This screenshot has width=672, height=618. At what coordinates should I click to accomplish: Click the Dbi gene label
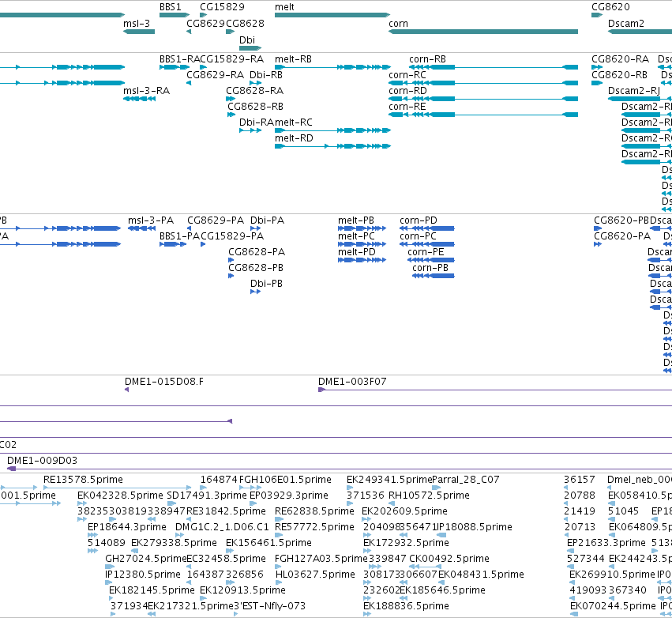click(247, 40)
